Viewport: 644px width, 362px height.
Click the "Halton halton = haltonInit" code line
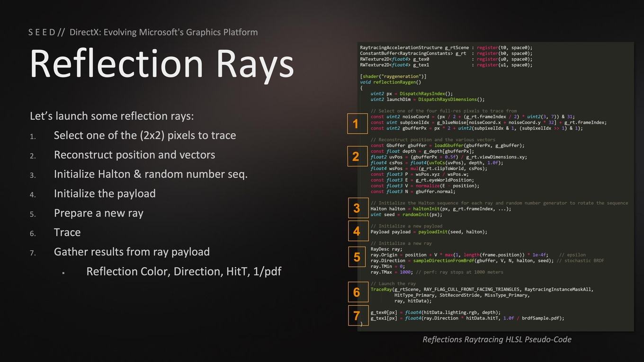coord(441,209)
